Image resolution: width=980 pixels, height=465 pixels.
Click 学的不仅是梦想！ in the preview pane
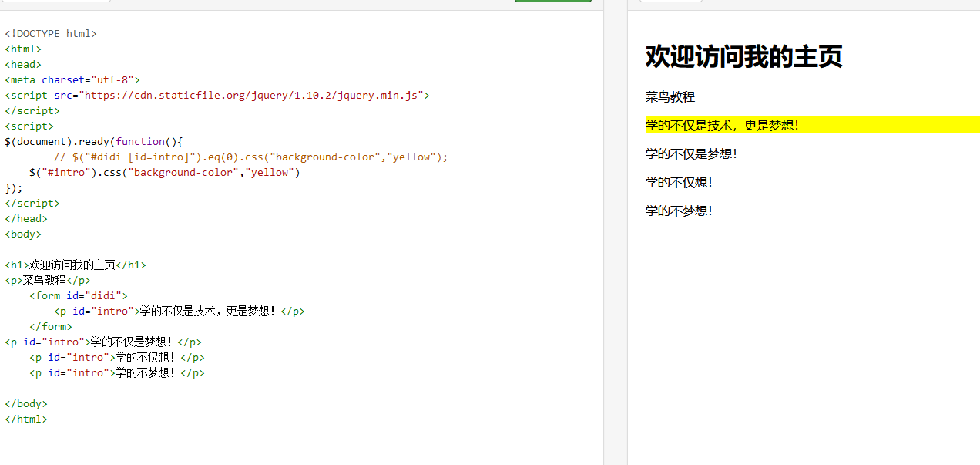coord(692,153)
